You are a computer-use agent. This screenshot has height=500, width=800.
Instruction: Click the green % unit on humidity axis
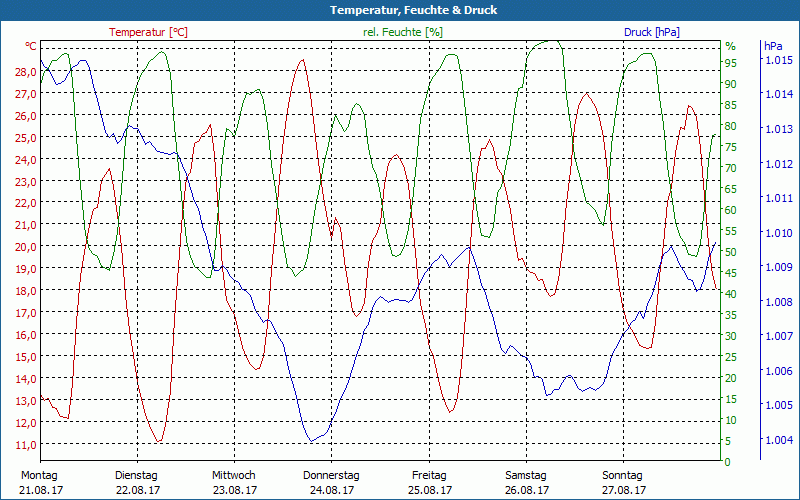[730, 46]
